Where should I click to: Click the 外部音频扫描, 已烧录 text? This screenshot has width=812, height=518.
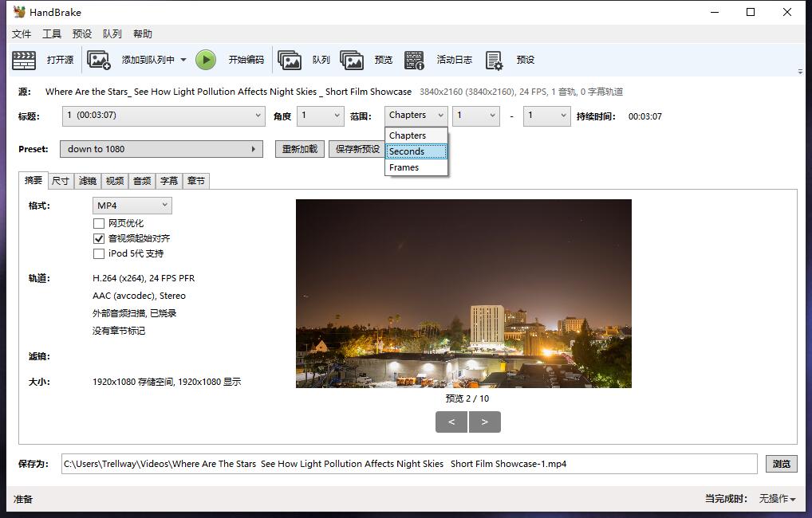[x=134, y=313]
